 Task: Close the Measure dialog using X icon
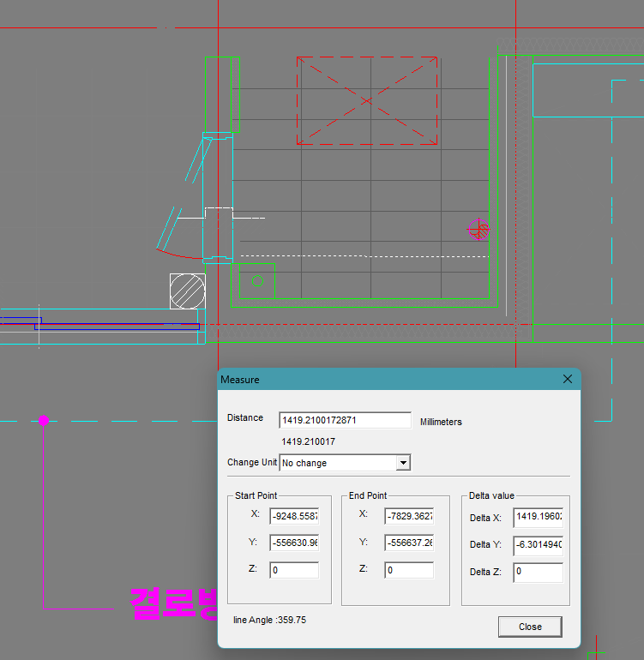567,379
